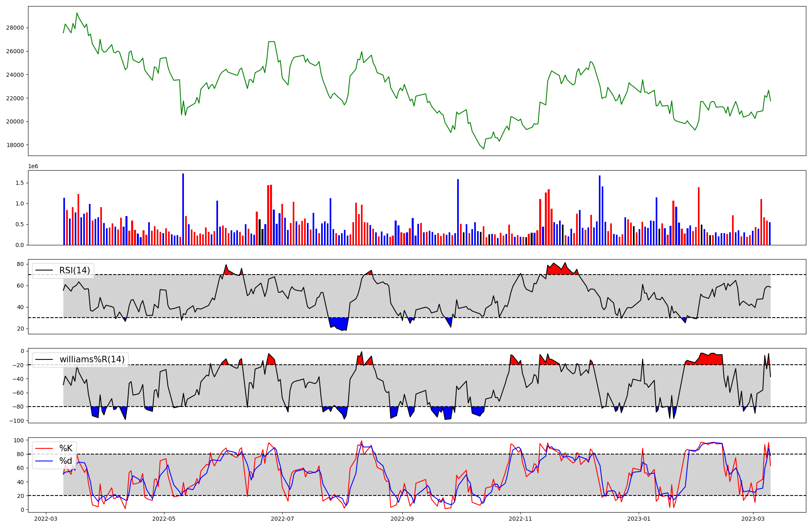The width and height of the screenshot is (812, 528).
Task: Click the 2023-03 x-axis date label
Action: tap(753, 519)
